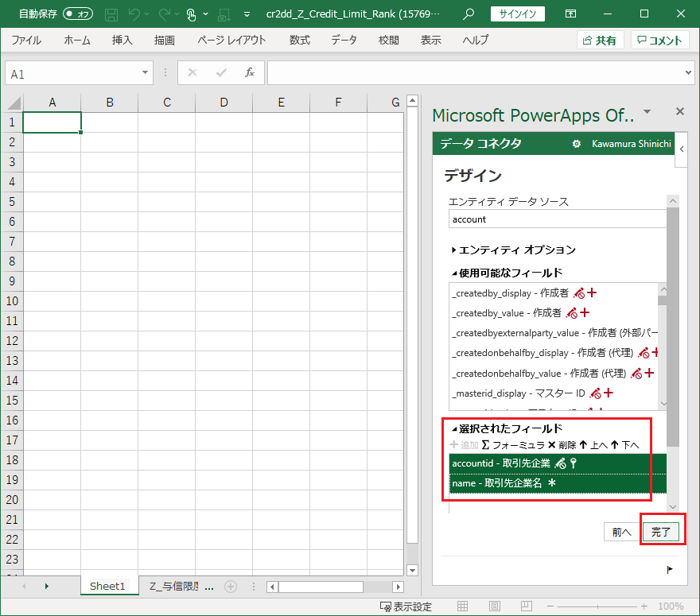This screenshot has height=616, width=700.
Task: Select the accountid - 取引先企業 field row
Action: pos(558,463)
